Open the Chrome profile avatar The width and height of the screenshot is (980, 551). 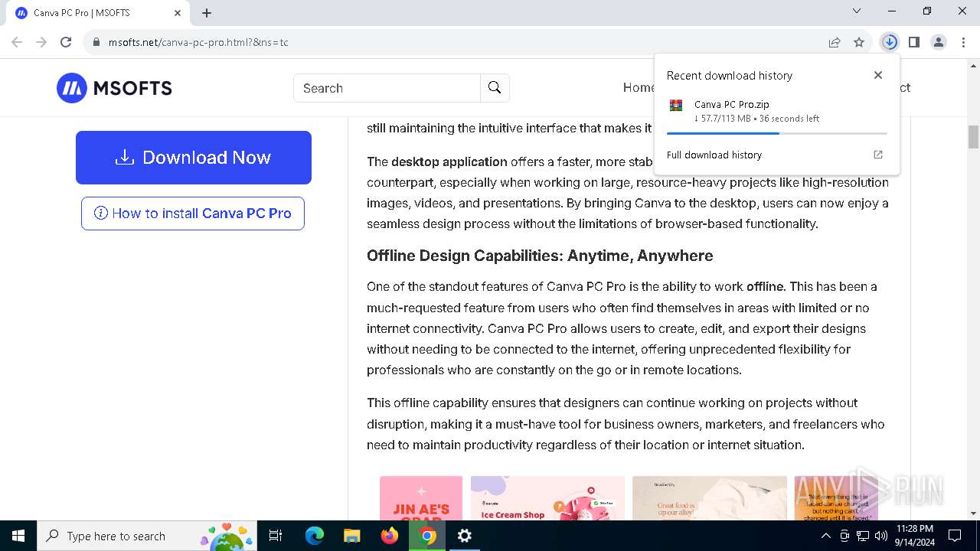coord(938,42)
